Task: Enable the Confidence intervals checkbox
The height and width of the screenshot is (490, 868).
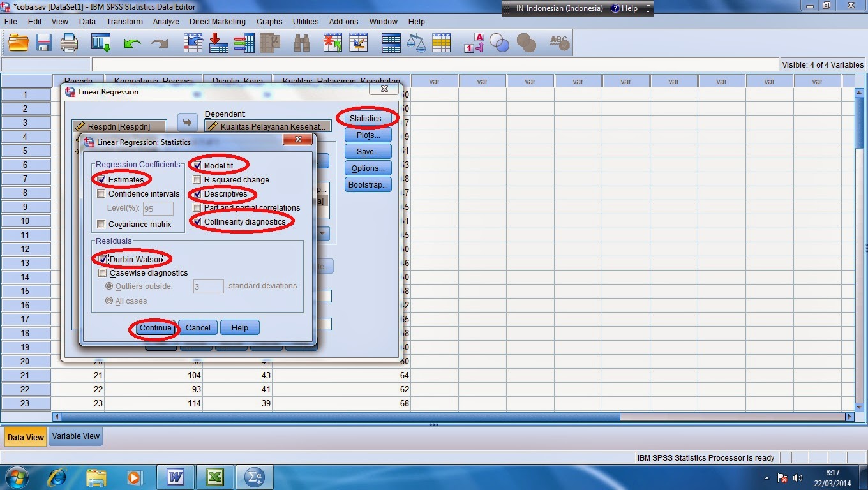Action: (101, 194)
